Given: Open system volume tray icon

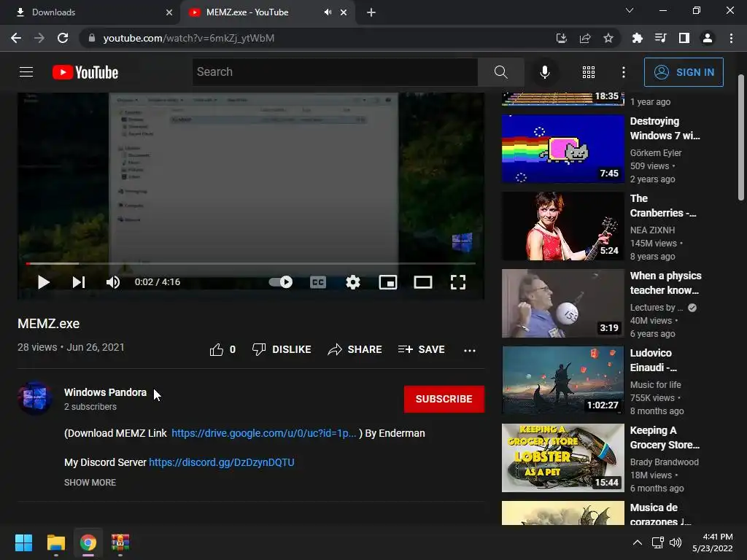Looking at the screenshot, I should point(676,542).
